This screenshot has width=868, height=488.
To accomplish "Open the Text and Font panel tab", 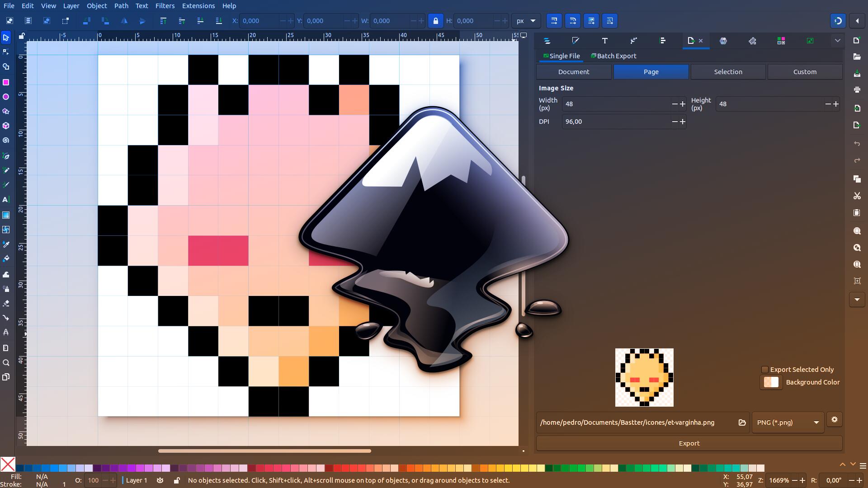I will pos(604,41).
